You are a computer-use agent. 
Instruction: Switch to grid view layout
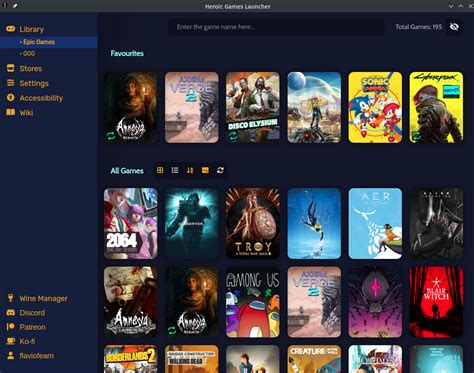click(160, 170)
